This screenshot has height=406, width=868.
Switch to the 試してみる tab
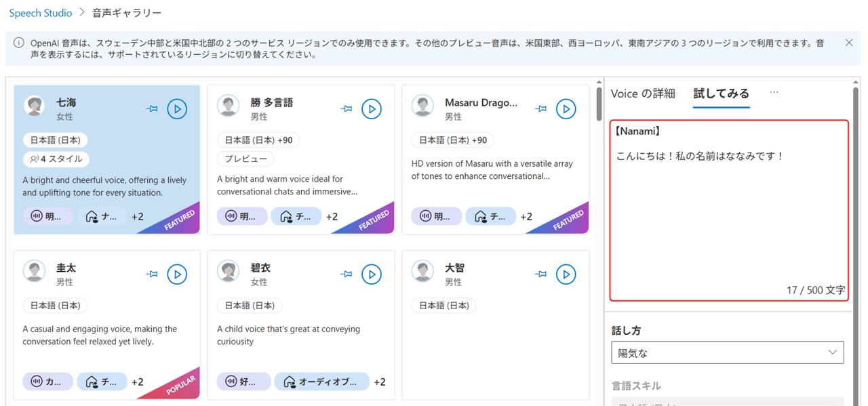(721, 94)
